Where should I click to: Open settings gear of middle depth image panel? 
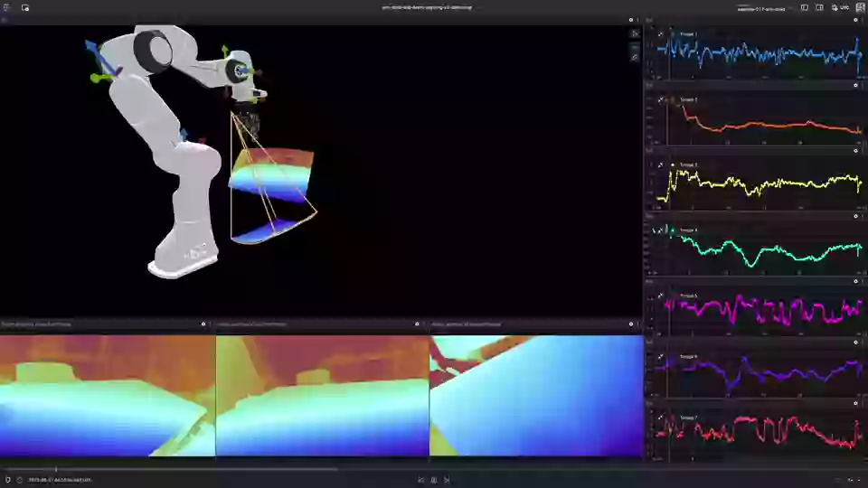tap(417, 324)
